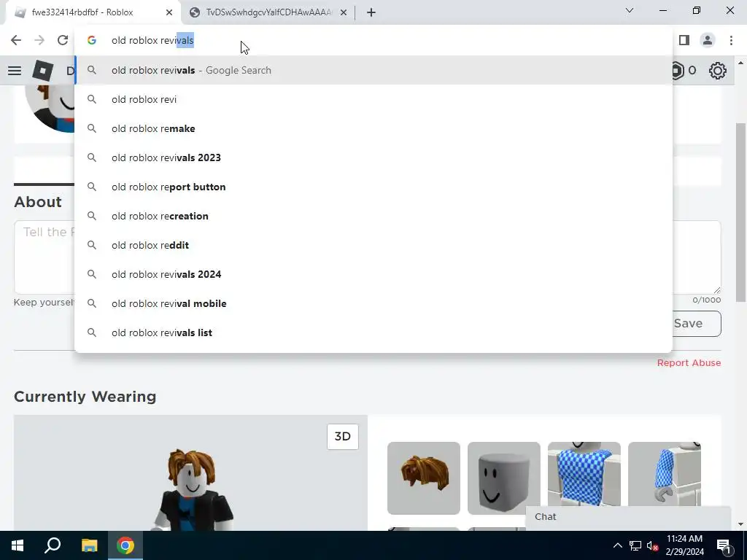Open the blue checkered arm thumbnail
The width and height of the screenshot is (747, 560).
(665, 474)
